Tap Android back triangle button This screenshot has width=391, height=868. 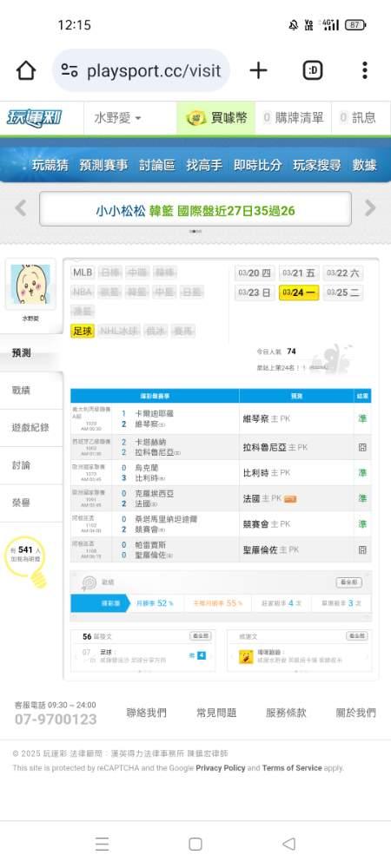[288, 844]
